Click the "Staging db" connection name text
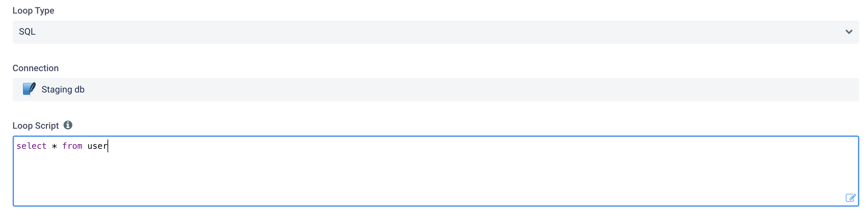This screenshot has width=868, height=218. click(x=63, y=90)
